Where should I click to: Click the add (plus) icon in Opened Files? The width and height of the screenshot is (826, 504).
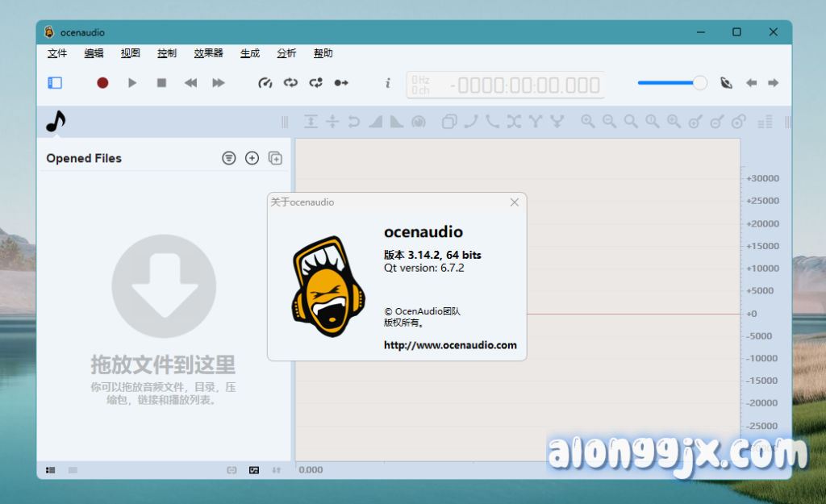click(x=252, y=158)
